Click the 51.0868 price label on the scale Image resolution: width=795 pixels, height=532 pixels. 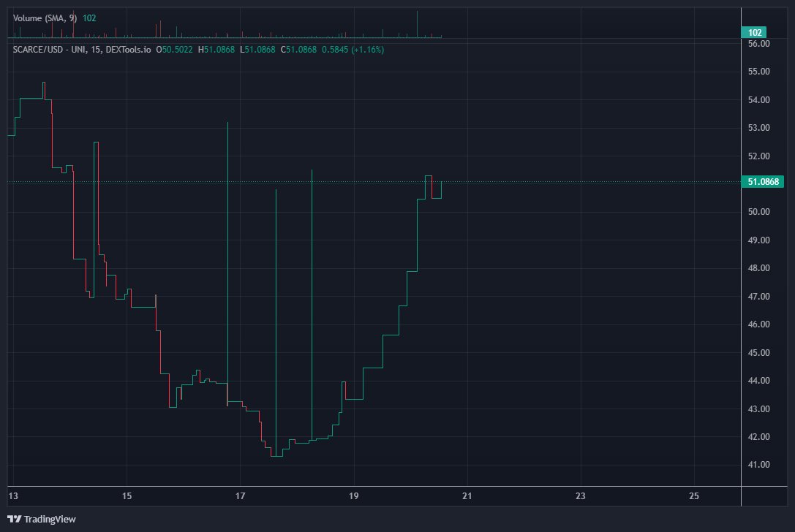click(x=762, y=180)
